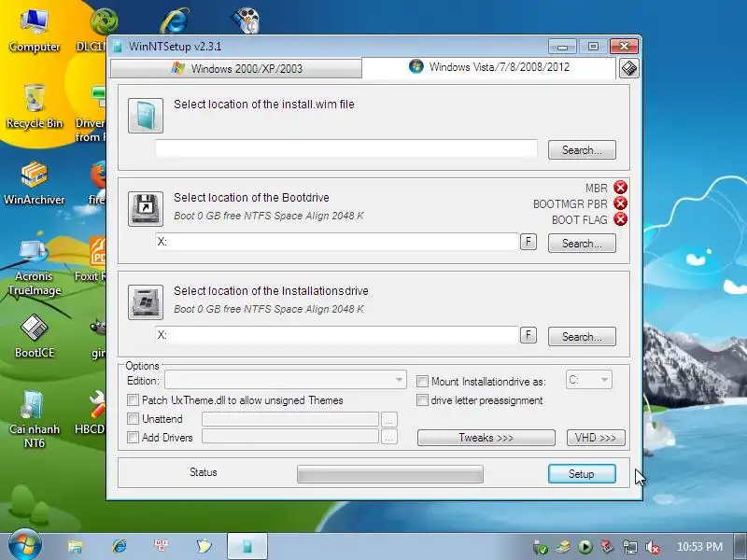
Task: Toggle drive letter preassignment checkbox
Action: coord(422,400)
